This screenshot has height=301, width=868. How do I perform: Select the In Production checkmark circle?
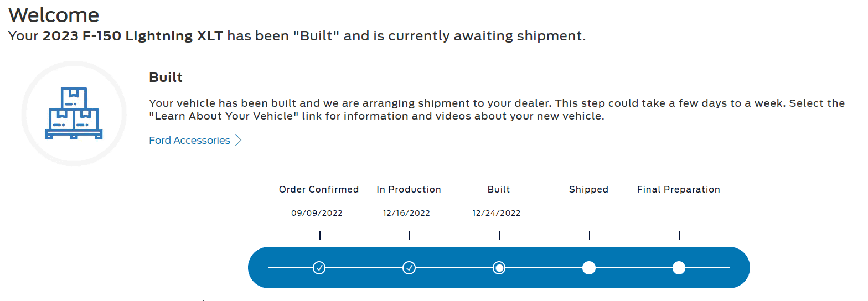coord(409,268)
